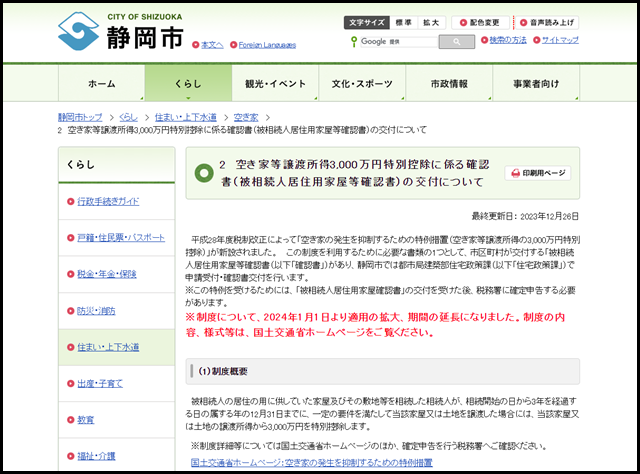Open sidebar link 住まい・上下水道
This screenshot has width=640, height=474.
click(108, 347)
